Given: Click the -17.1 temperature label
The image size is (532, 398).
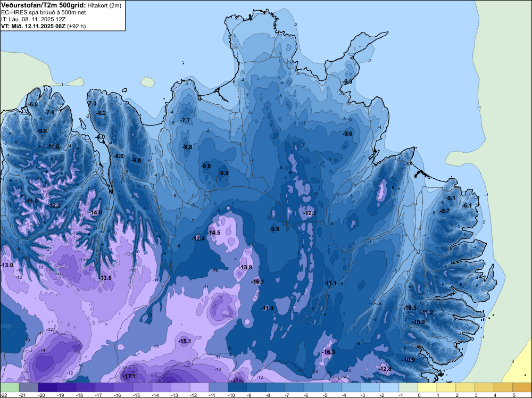Looking at the screenshot, I should (x=129, y=377).
